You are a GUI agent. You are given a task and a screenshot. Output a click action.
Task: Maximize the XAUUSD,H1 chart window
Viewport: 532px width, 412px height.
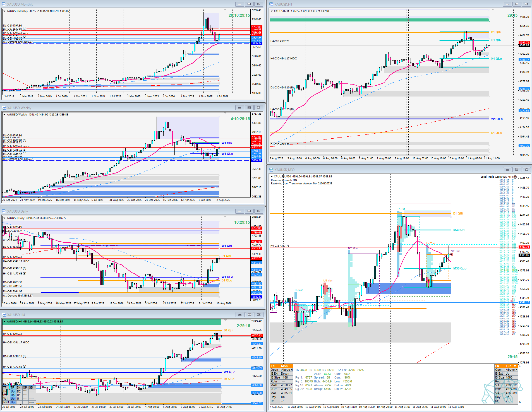pos(517,4)
